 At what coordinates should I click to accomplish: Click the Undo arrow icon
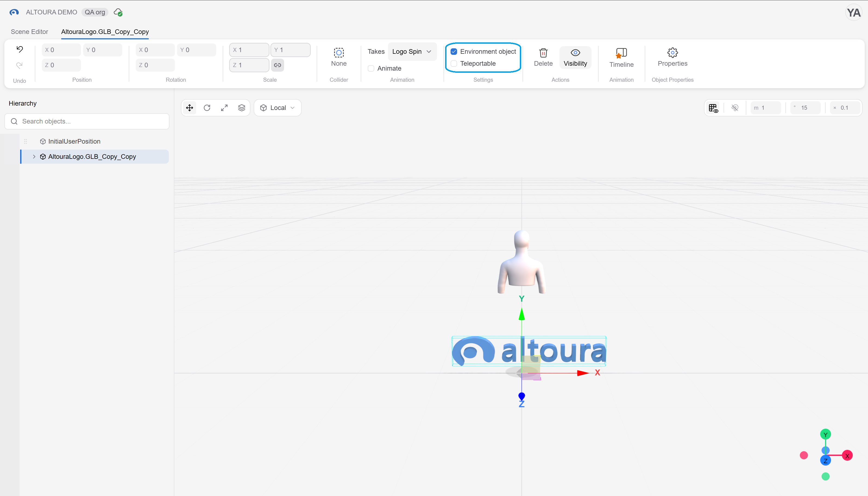pyautogui.click(x=20, y=49)
